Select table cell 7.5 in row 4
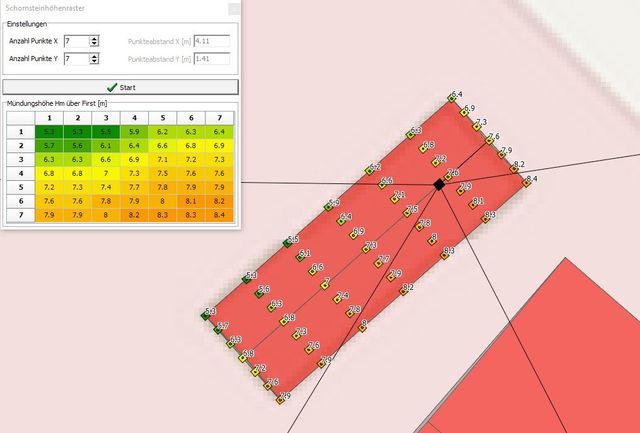This screenshot has width=640, height=433. click(162, 173)
